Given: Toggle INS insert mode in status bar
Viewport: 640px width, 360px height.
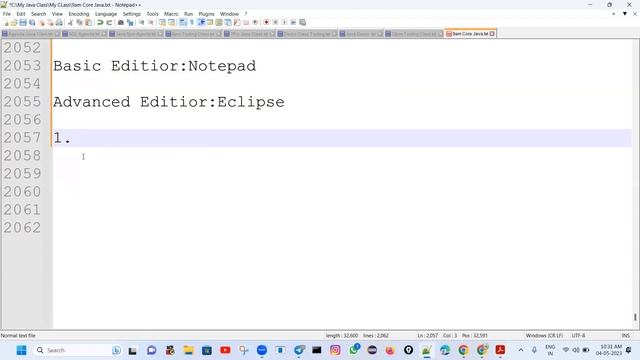Looking at the screenshot, I should click(x=625, y=336).
